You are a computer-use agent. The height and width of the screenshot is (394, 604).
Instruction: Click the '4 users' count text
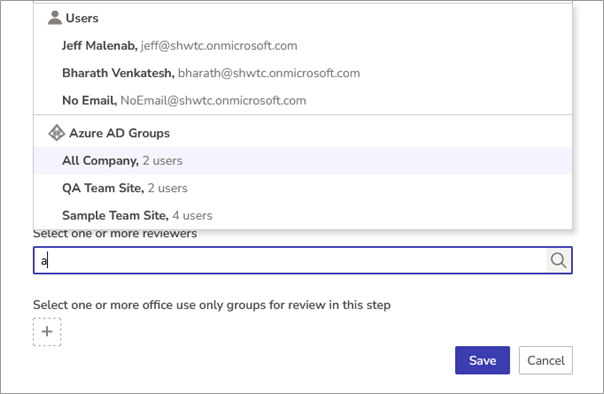(192, 216)
